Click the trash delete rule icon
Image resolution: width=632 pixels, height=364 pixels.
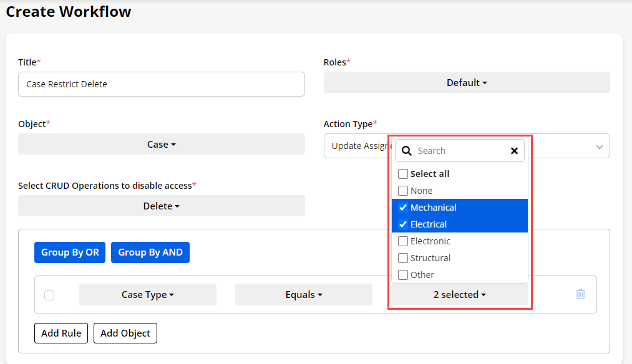click(x=580, y=294)
